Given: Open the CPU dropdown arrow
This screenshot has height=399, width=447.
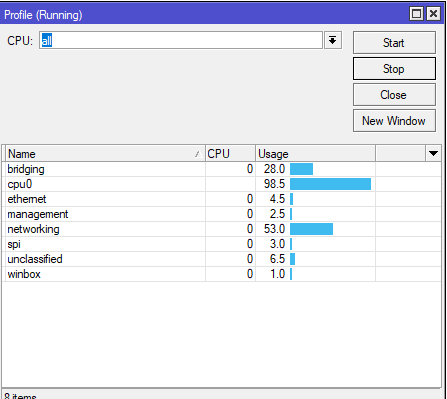Looking at the screenshot, I should pos(332,40).
